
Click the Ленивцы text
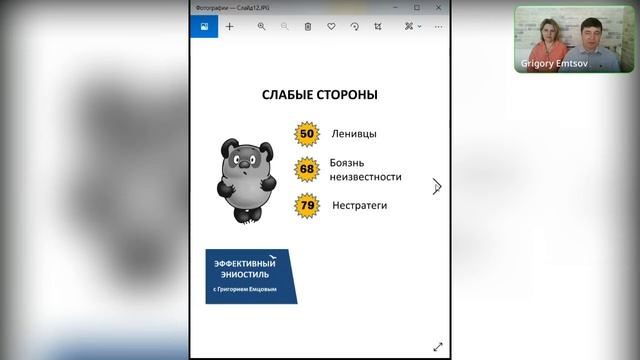click(354, 134)
